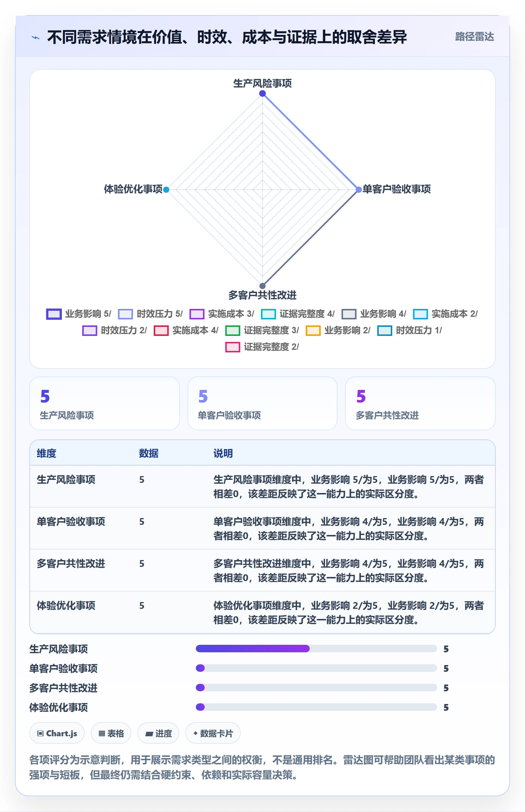Click the 生产风险事项 progress bar

(316, 649)
